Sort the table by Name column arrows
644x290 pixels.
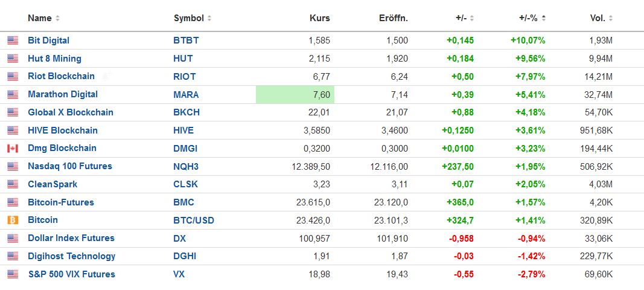point(57,18)
